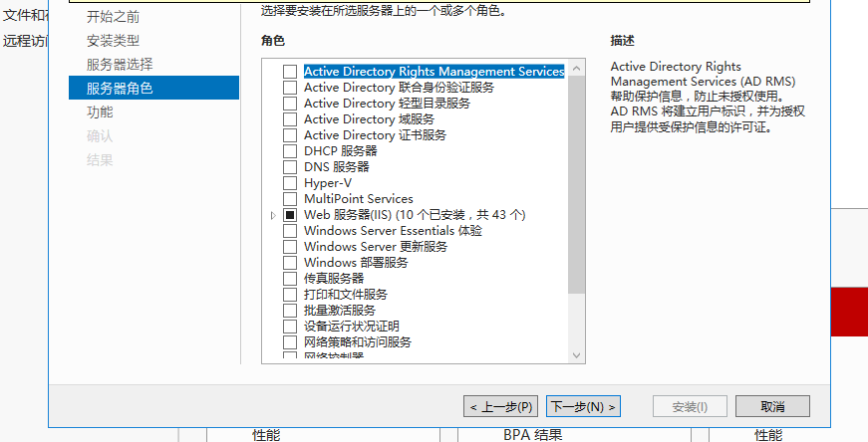Tick the DHCP 服务器 checkbox
This screenshot has height=442, width=868.
click(290, 151)
